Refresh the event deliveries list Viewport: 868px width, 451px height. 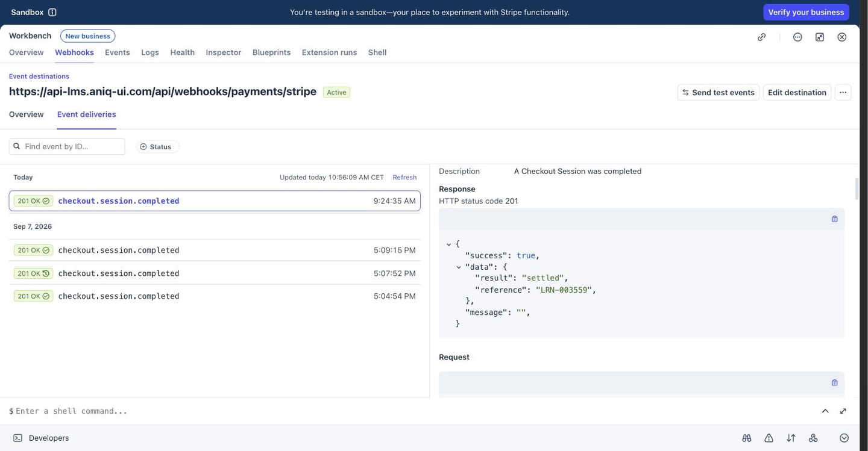404,177
